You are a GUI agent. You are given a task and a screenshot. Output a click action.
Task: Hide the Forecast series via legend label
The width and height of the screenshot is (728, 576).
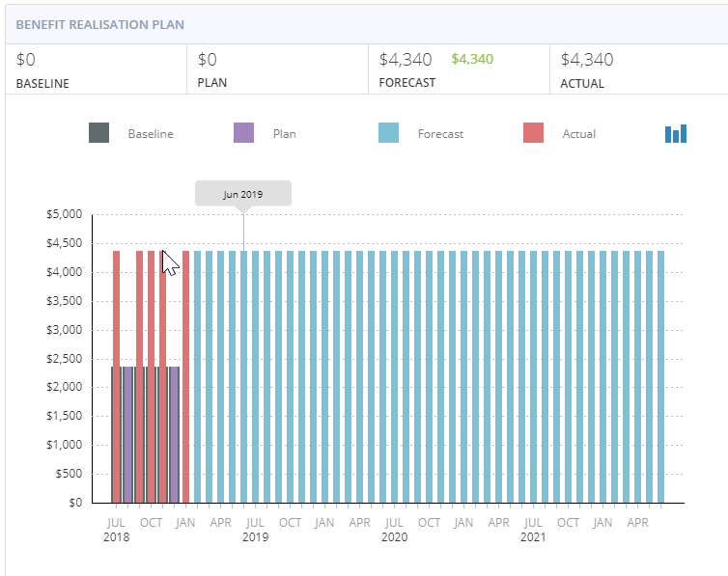pos(440,134)
